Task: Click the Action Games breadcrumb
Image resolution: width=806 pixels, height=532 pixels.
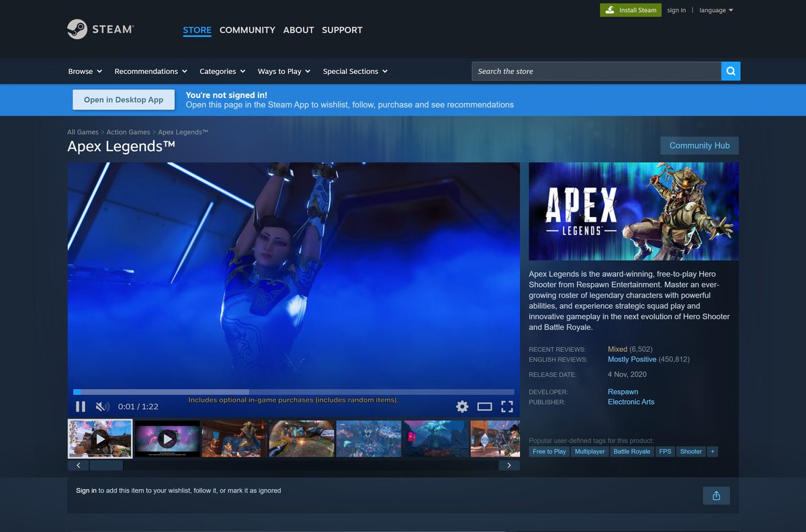Action: pos(128,132)
